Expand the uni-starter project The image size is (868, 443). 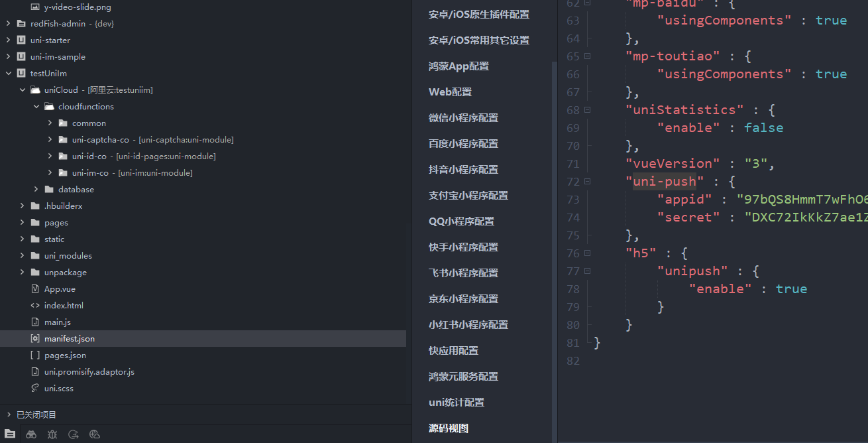[x=8, y=40]
